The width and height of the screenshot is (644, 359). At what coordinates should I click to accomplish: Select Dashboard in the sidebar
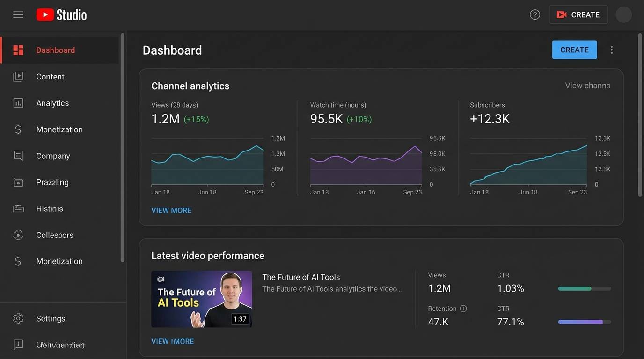click(x=55, y=50)
